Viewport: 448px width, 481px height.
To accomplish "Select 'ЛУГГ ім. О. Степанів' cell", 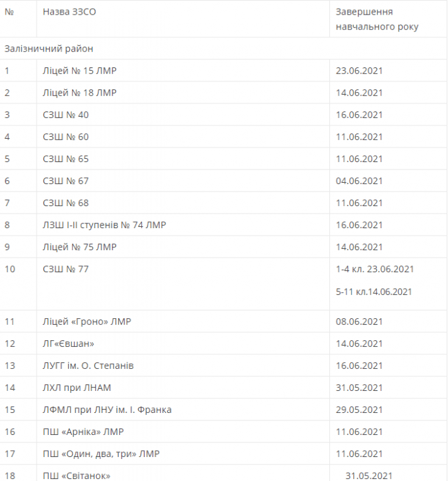I will click(x=88, y=366).
